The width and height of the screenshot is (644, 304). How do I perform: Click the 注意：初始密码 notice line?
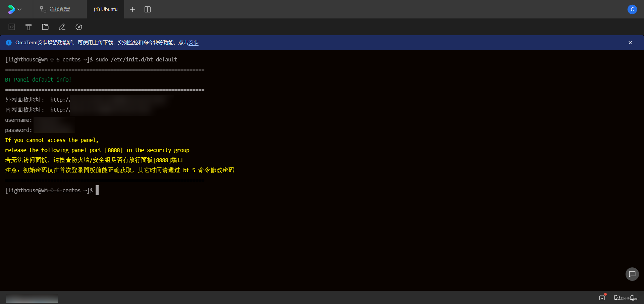tap(120, 170)
